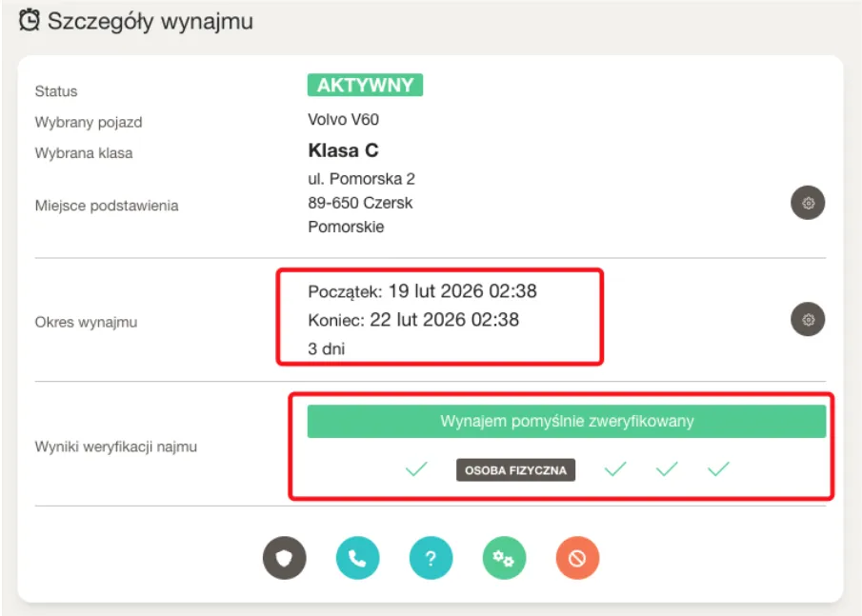This screenshot has height=616, width=862.
Task: Click the 'Klasa C' class label
Action: [x=343, y=150]
